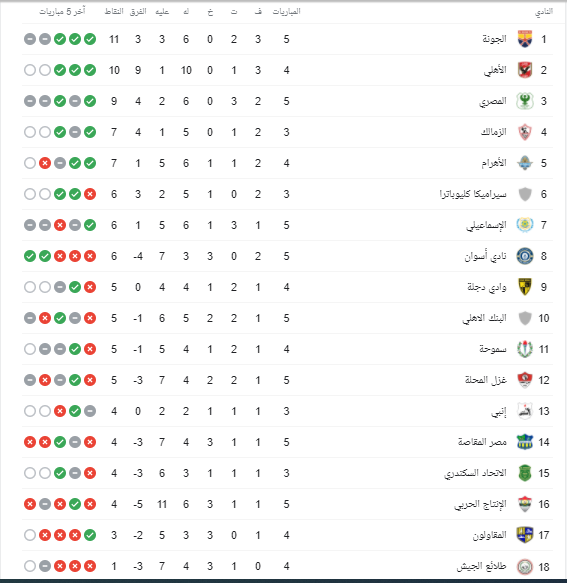Open the طلائع الجيش team link

(x=481, y=566)
